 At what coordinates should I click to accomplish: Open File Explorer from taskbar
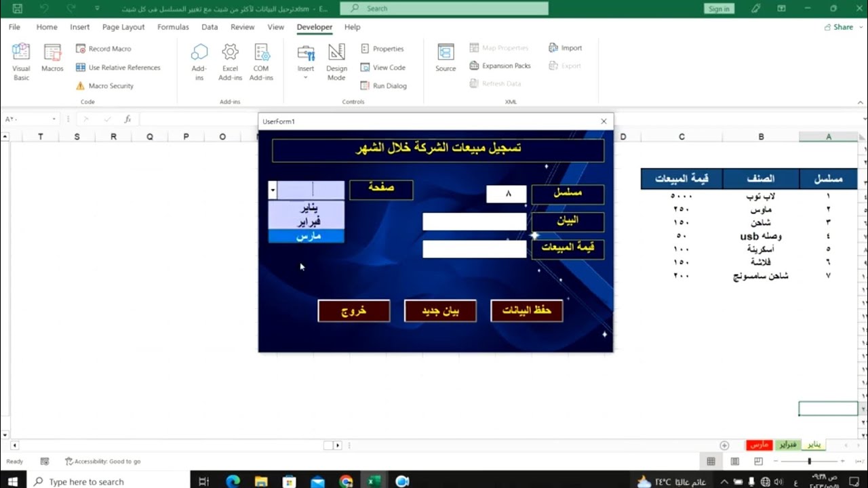(261, 481)
